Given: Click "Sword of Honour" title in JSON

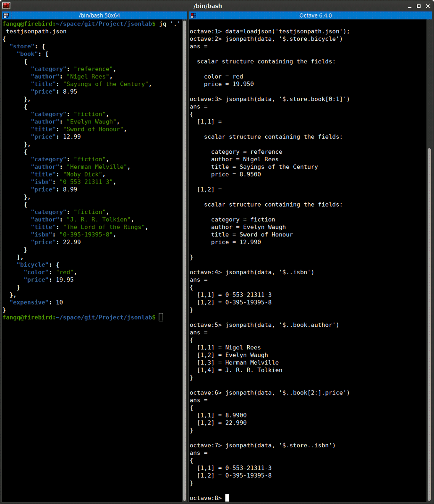Looking at the screenshot, I should (93, 129).
